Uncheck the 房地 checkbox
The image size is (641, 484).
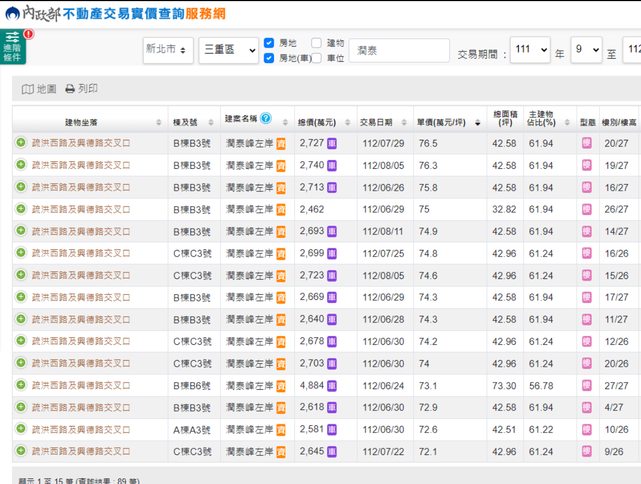(269, 43)
